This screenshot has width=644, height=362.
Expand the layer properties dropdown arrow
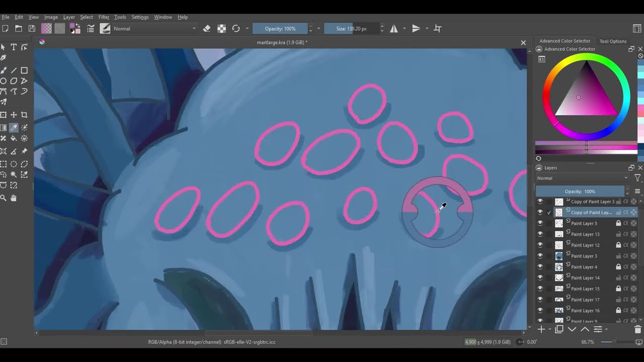point(606,329)
